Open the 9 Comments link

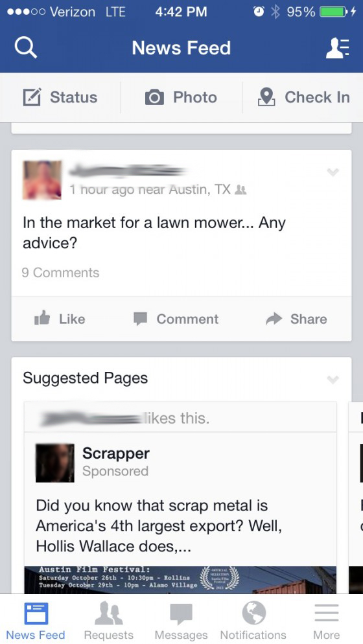60,273
